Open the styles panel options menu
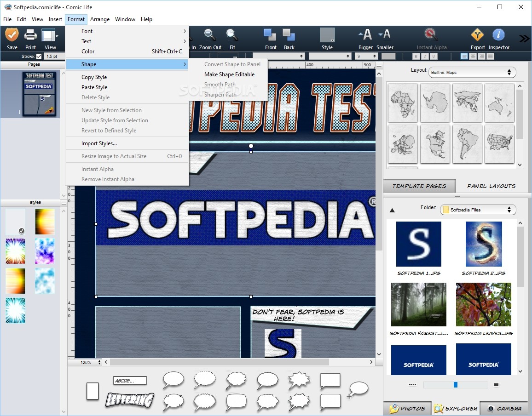Viewport: 532px width, 416px height. (64, 203)
